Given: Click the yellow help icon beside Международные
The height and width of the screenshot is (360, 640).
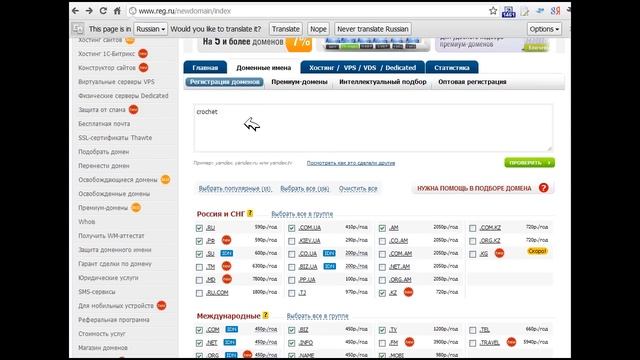Looking at the screenshot, I should 265,316.
